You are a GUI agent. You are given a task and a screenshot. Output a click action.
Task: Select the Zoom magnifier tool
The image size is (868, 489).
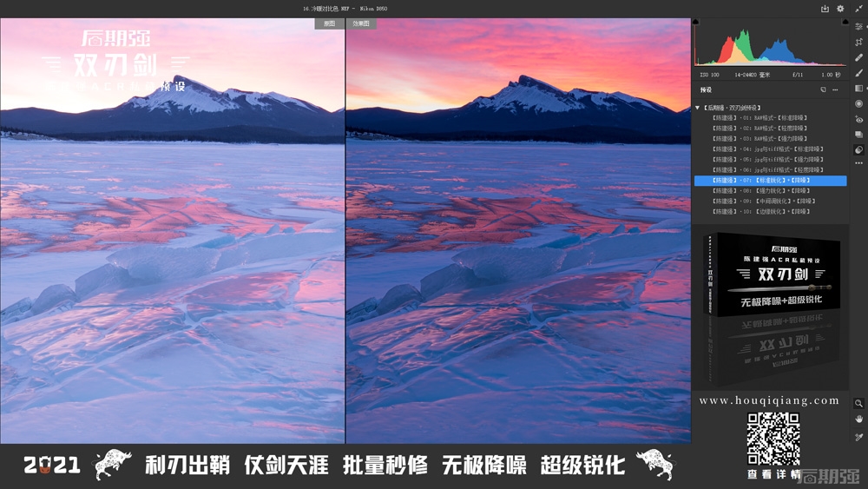pyautogui.click(x=858, y=404)
